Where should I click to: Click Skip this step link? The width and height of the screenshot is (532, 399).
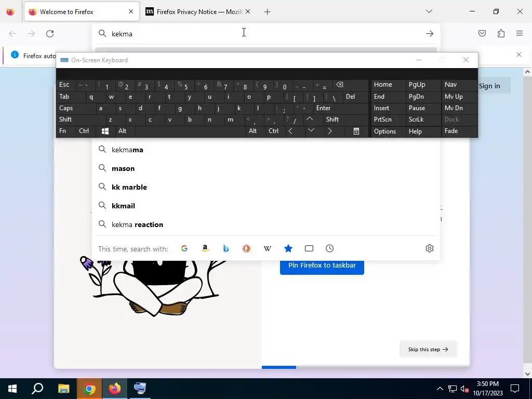(x=428, y=350)
